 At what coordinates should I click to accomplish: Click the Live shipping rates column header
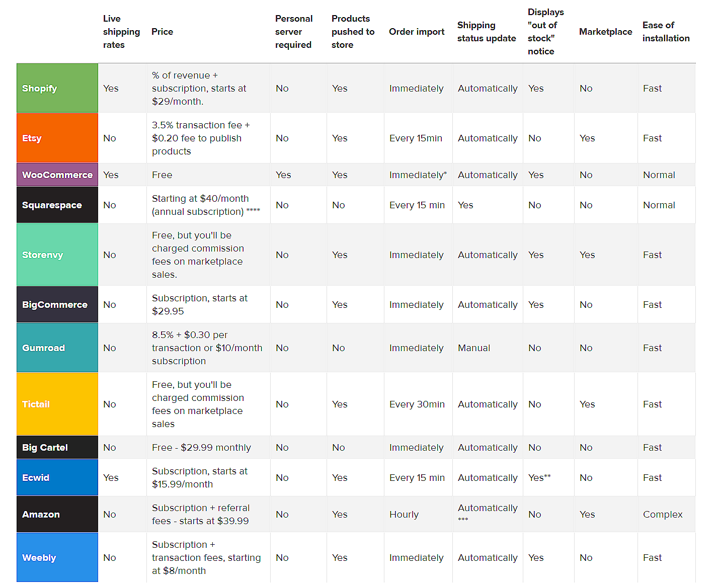(x=121, y=32)
